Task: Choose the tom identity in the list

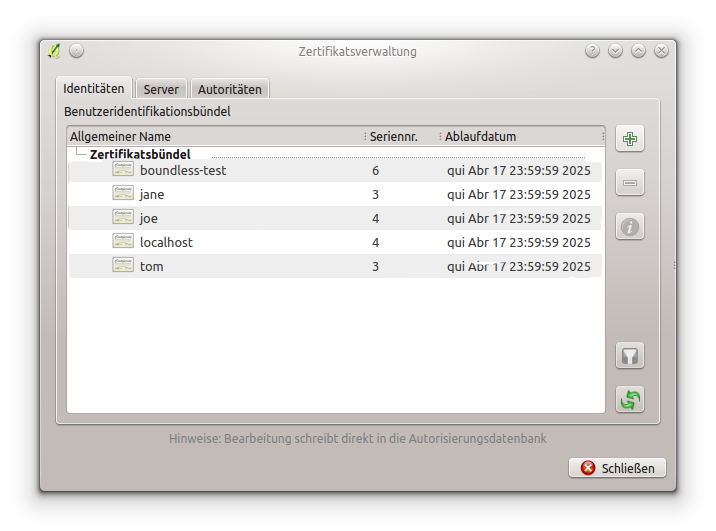Action: pos(151,266)
